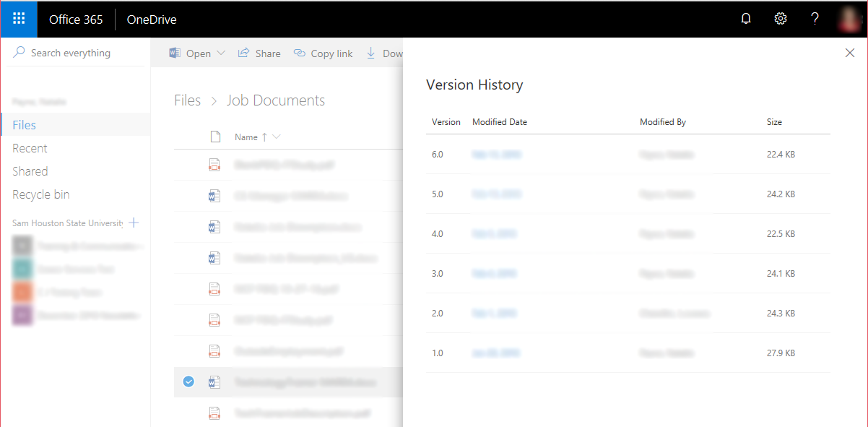Open the notifications bell

745,19
